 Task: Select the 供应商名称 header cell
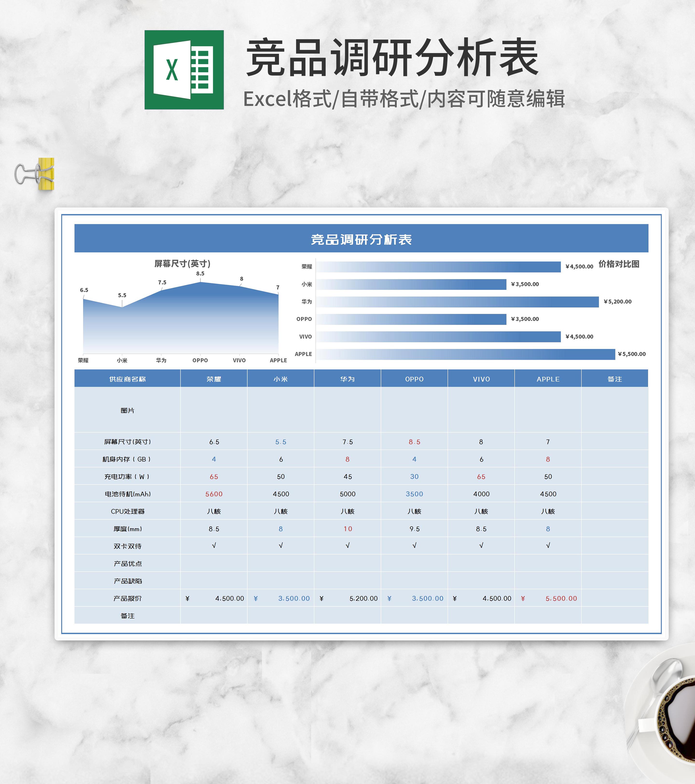point(127,379)
